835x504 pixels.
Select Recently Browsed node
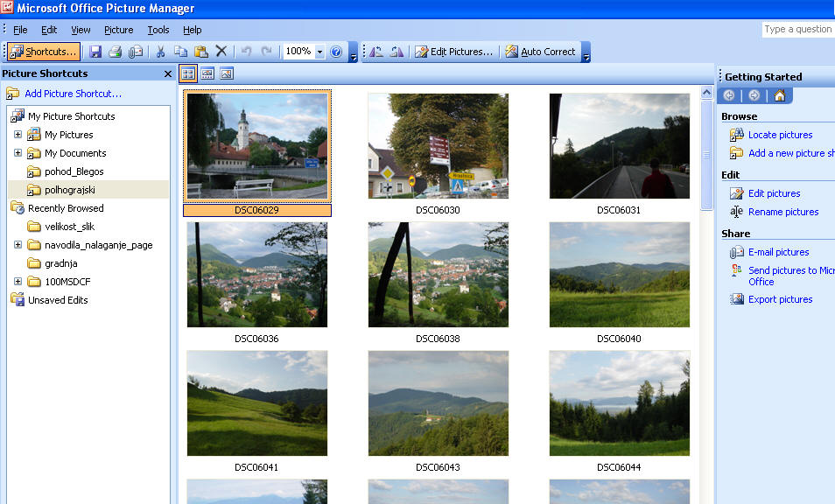click(x=66, y=208)
